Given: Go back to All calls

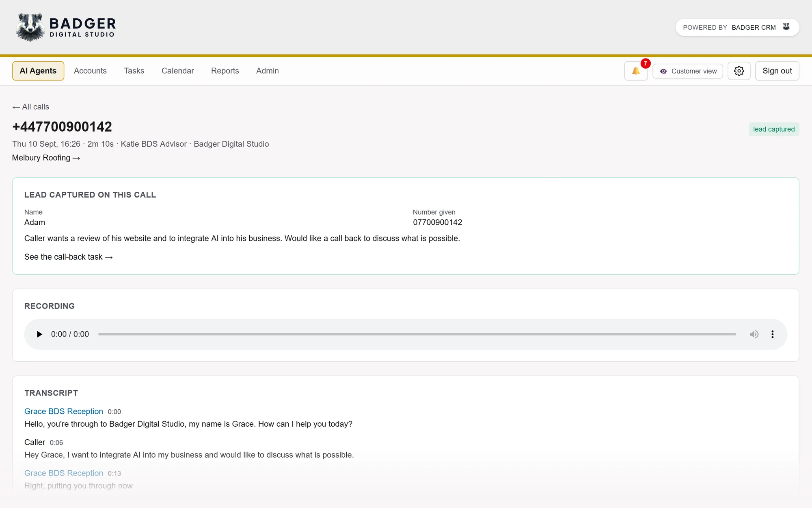Looking at the screenshot, I should coord(31,107).
